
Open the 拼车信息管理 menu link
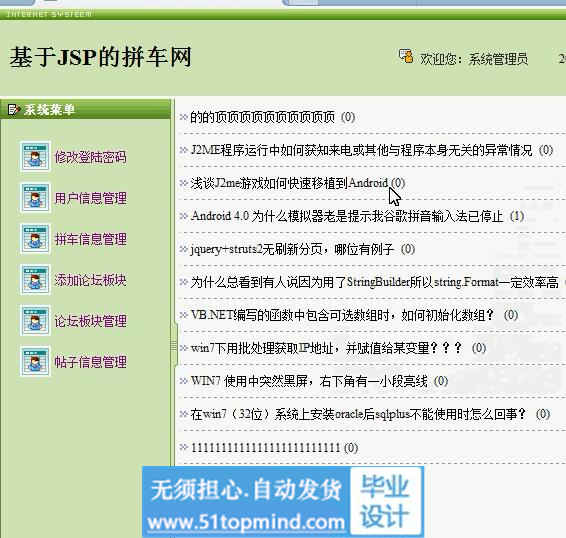click(91, 239)
